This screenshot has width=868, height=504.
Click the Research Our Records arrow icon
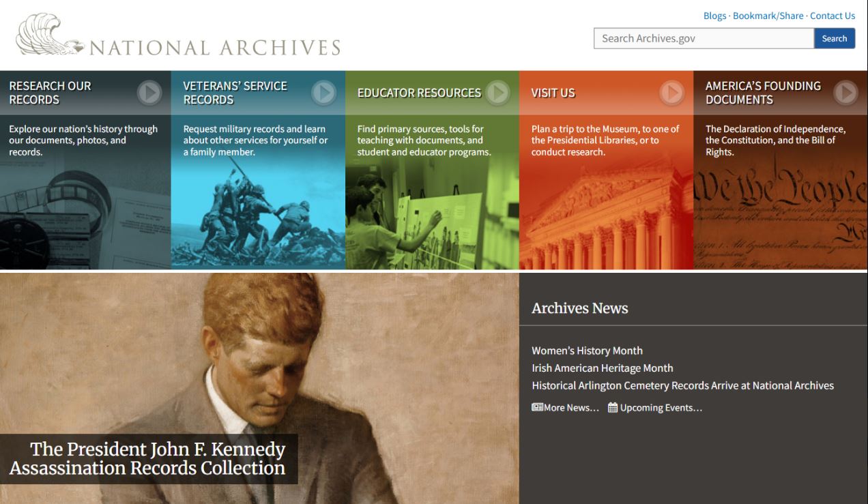(x=149, y=93)
